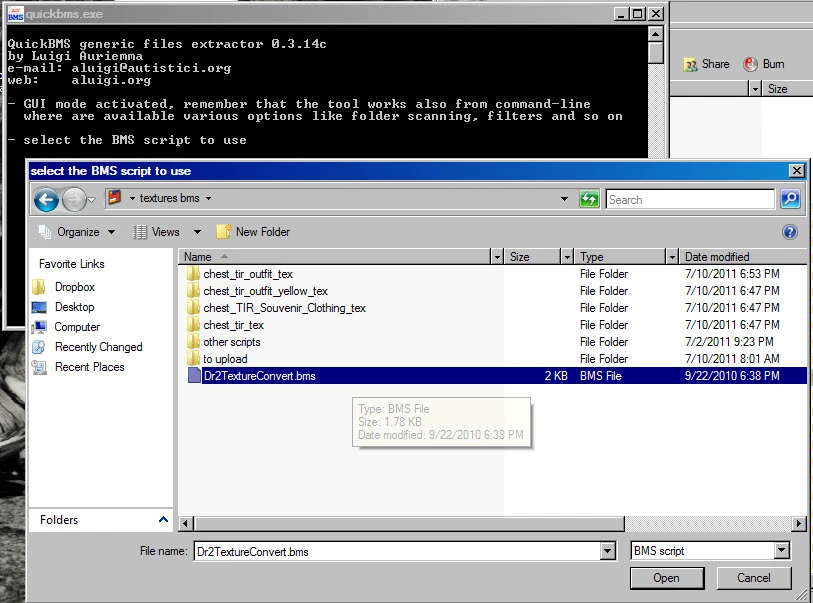Viewport: 813px width, 603px height.
Task: Open the BMS script file type dropdown
Action: click(781, 551)
